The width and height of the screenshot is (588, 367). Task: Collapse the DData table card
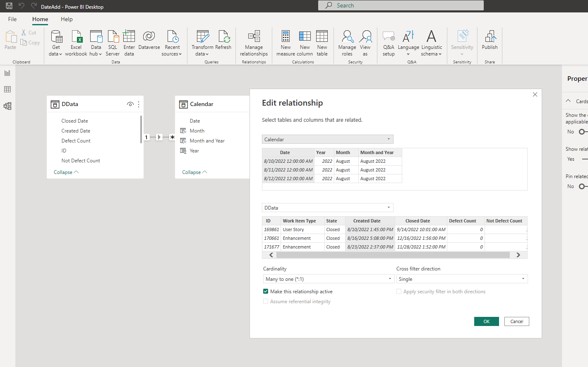tap(66, 172)
